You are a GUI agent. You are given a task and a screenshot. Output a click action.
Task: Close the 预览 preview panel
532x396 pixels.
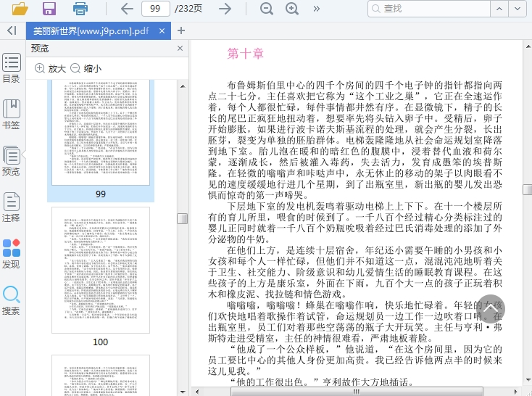pyautogui.click(x=180, y=49)
